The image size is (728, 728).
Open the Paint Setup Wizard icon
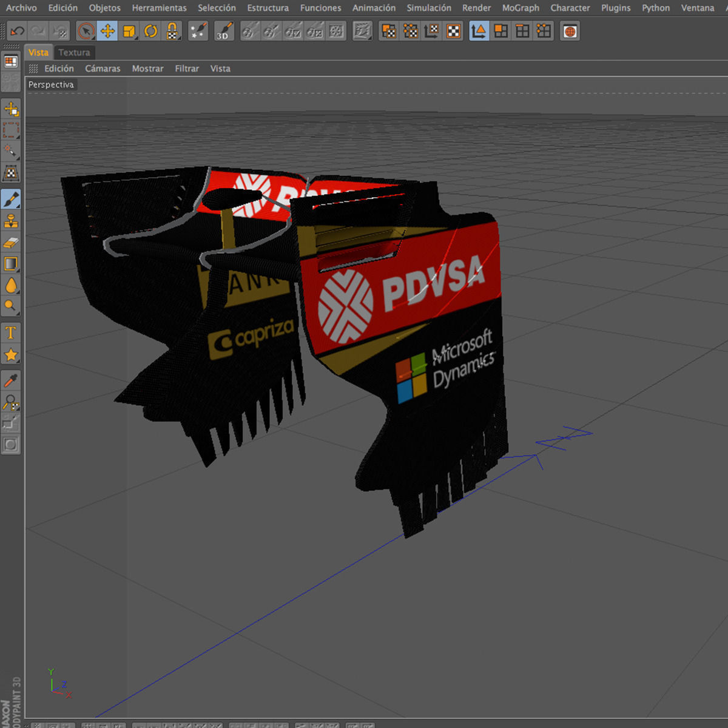pyautogui.click(x=198, y=31)
